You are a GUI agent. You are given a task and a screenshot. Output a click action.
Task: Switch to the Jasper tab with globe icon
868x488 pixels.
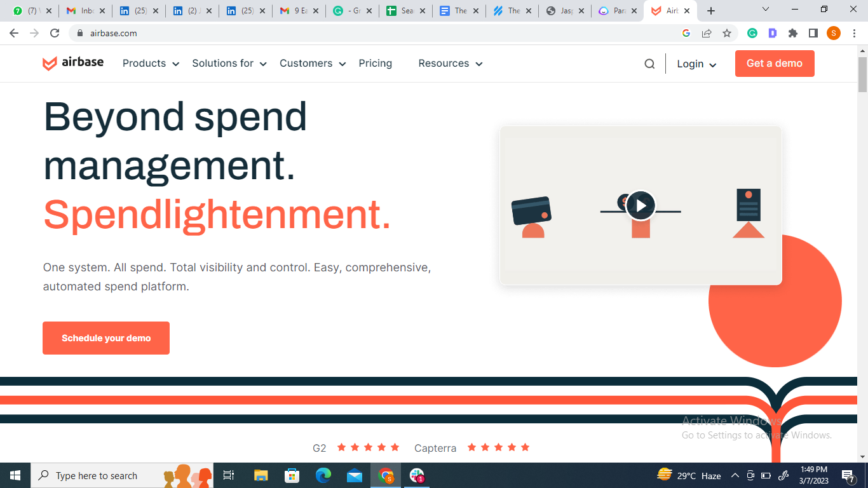[x=566, y=11]
